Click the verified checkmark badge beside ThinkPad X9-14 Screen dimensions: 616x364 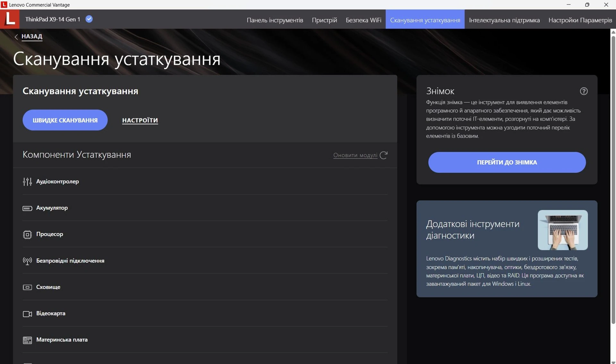tap(89, 19)
